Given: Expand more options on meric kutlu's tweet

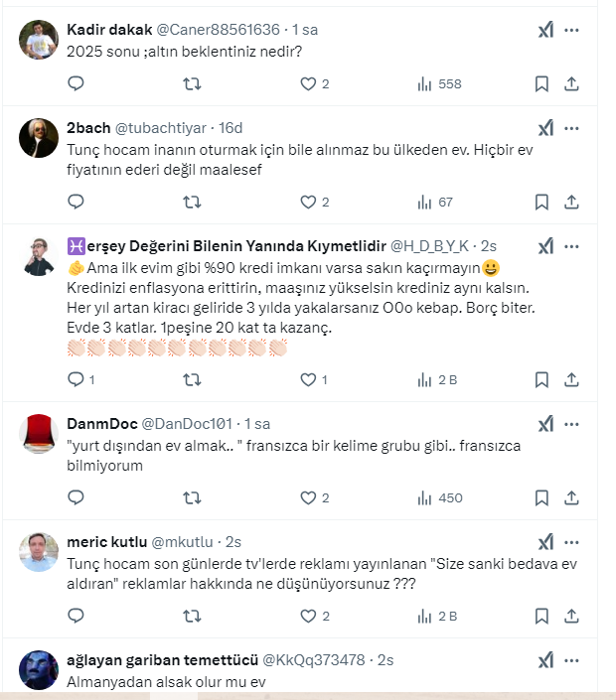Looking at the screenshot, I should [x=571, y=541].
